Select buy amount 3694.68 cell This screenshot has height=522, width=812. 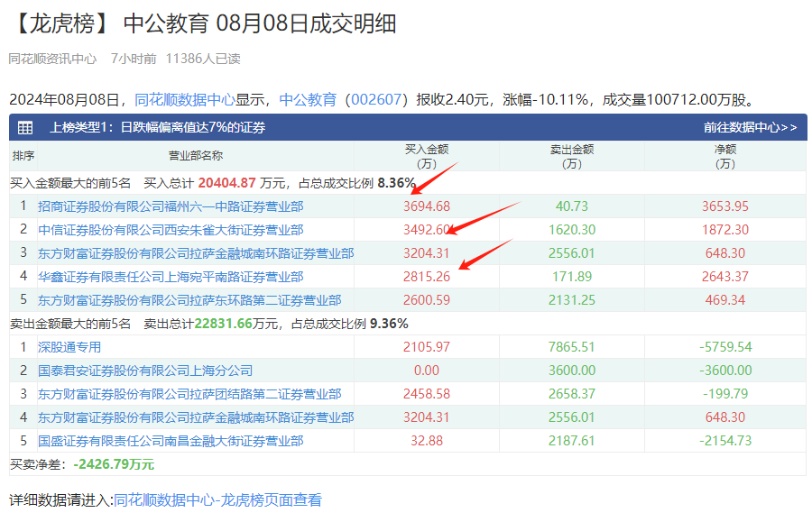click(x=427, y=206)
